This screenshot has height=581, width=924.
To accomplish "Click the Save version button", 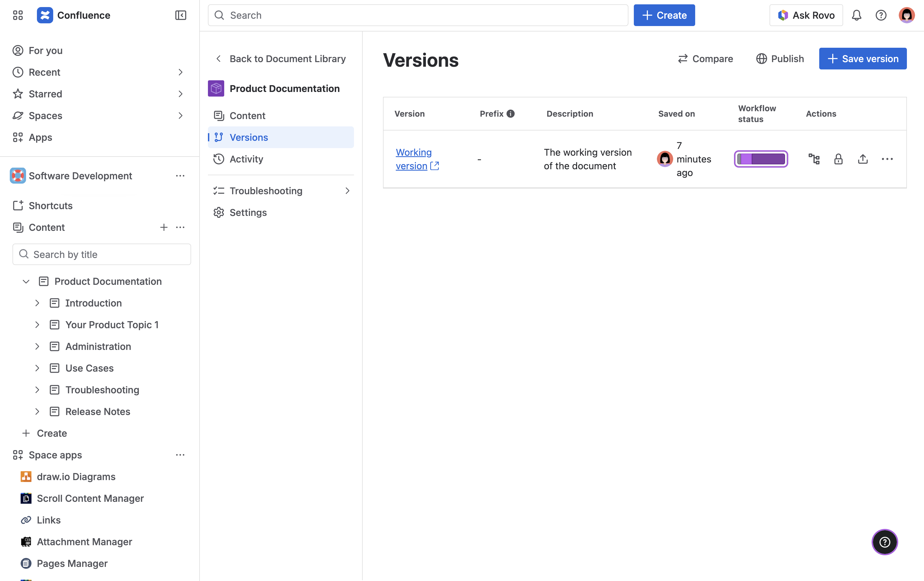I will tap(862, 58).
